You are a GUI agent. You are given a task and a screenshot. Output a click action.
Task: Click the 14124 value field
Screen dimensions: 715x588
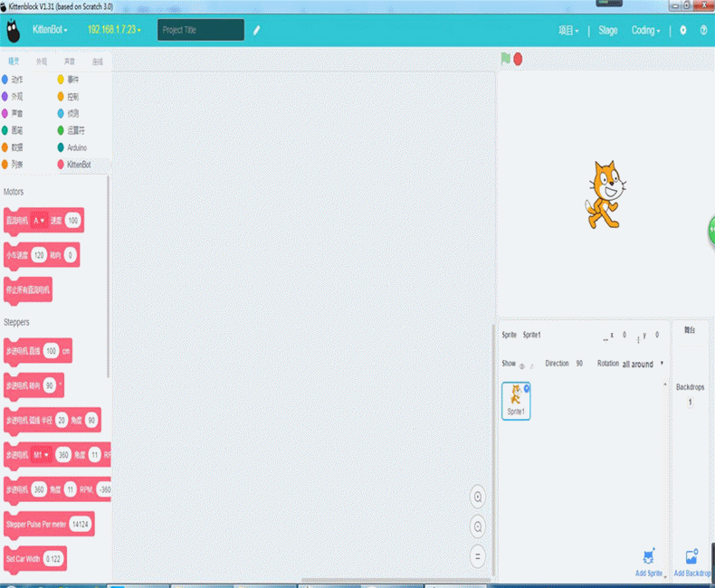pos(81,524)
